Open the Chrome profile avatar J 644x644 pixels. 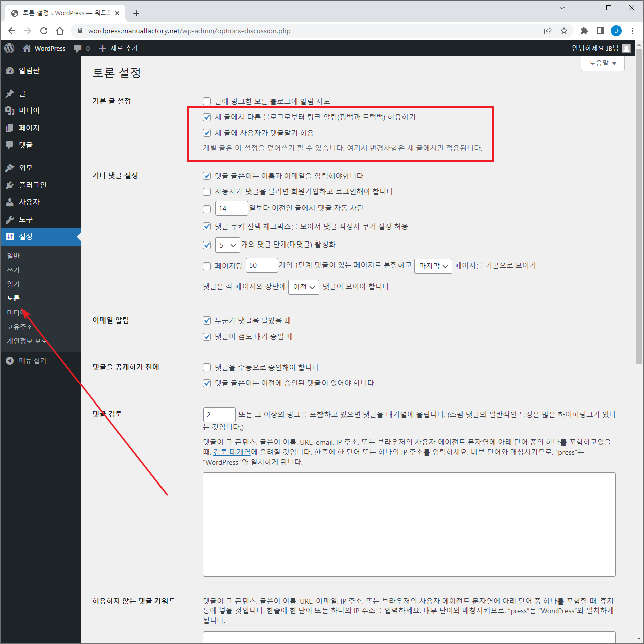point(616,31)
